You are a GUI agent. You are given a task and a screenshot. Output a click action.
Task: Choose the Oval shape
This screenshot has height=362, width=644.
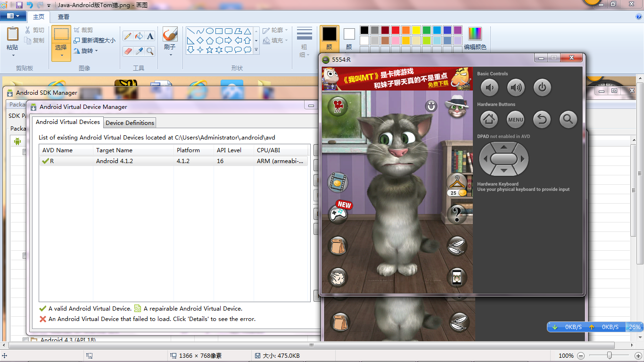tap(210, 31)
